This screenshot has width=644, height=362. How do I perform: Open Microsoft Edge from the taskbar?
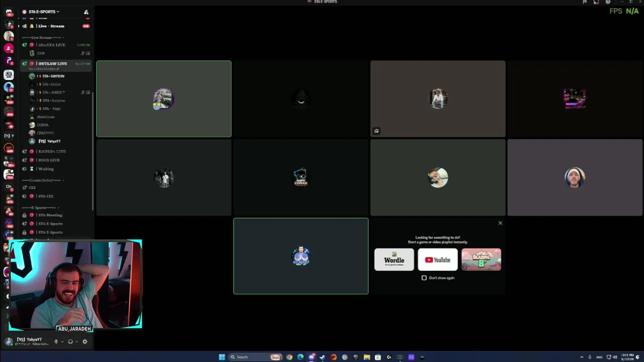pos(300,357)
